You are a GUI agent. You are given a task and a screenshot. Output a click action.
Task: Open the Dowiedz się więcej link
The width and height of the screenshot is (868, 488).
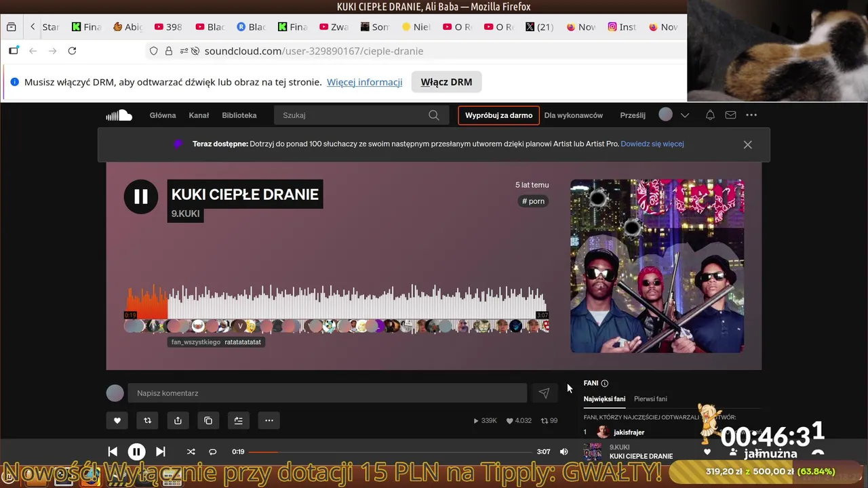(x=652, y=144)
